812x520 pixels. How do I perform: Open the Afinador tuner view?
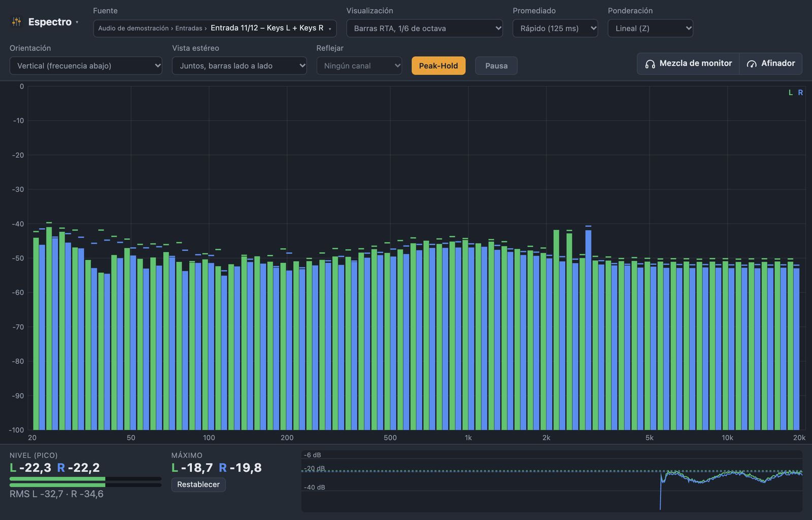coord(771,64)
